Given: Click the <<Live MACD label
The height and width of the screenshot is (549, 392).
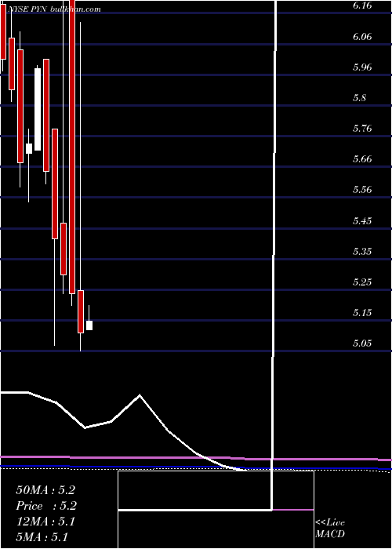Looking at the screenshot, I should coord(330,529).
